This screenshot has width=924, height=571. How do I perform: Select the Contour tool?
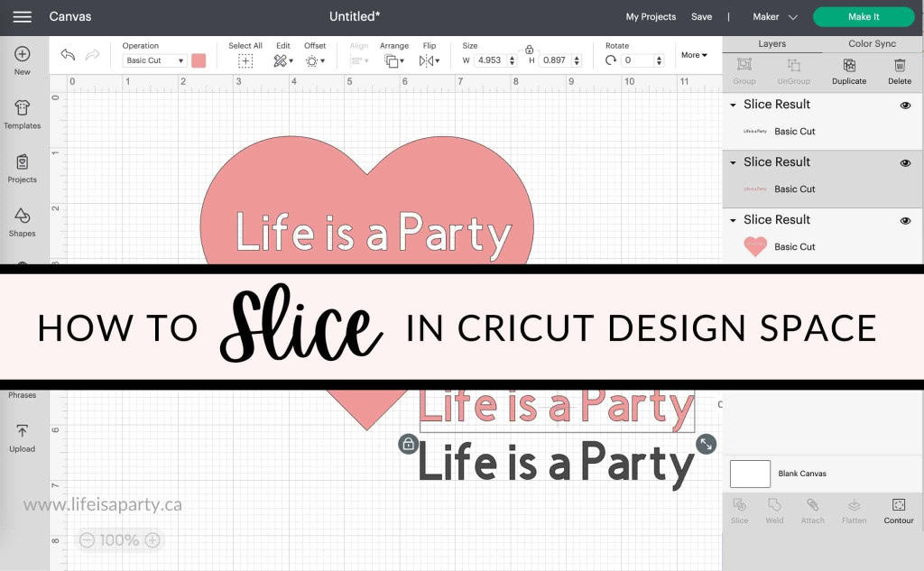click(x=899, y=511)
